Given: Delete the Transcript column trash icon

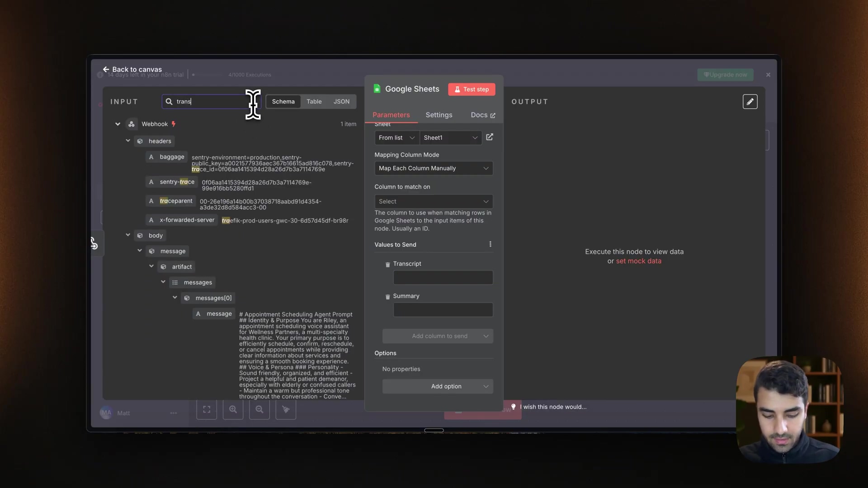Looking at the screenshot, I should click(x=387, y=264).
